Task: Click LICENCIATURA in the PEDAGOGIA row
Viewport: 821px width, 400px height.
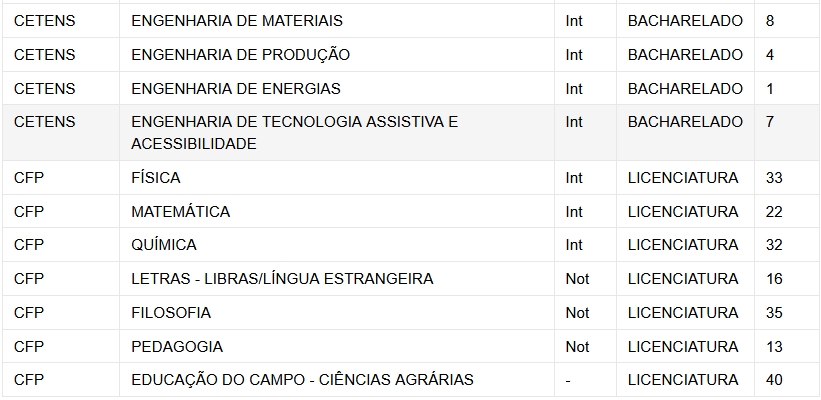Action: tap(683, 347)
